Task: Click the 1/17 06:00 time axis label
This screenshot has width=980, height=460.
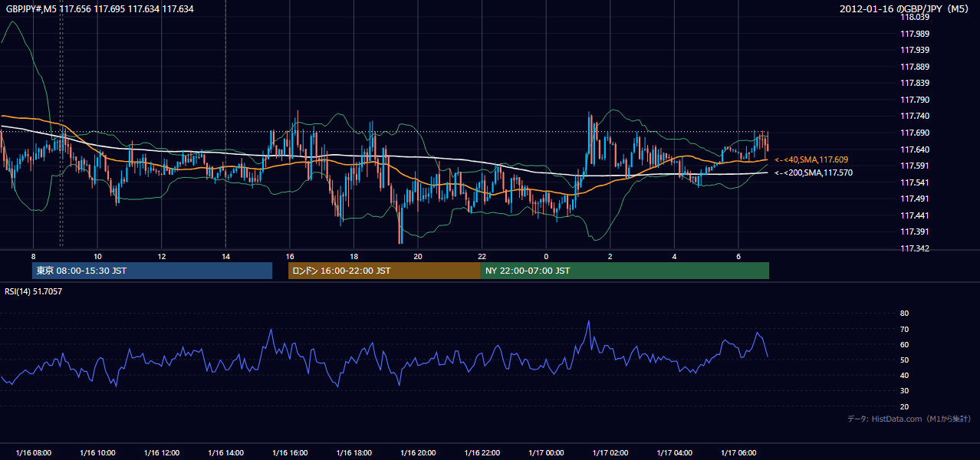Action: click(738, 453)
